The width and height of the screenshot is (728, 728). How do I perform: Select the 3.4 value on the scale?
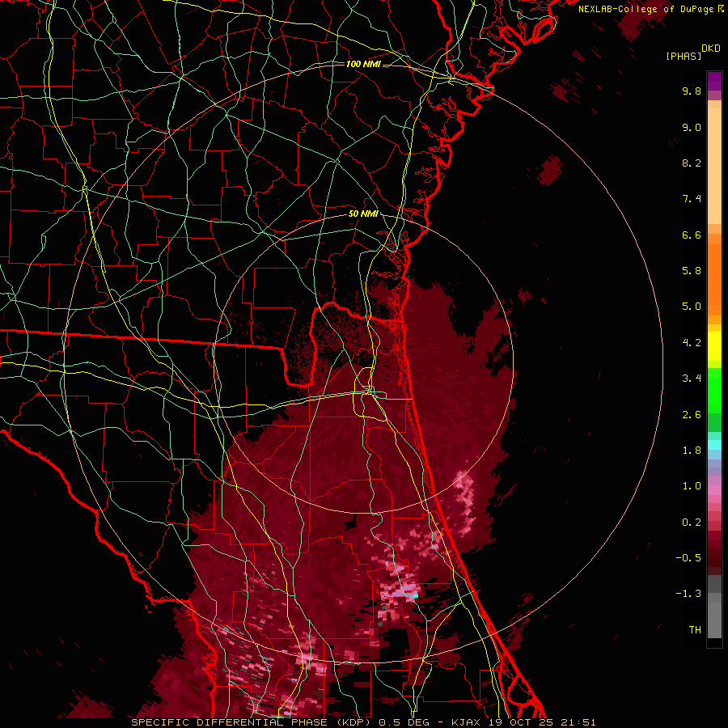[x=692, y=379]
